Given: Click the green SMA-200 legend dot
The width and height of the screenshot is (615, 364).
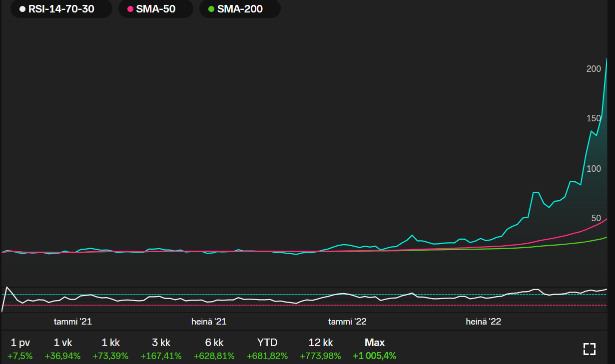Looking at the screenshot, I should coord(211,9).
